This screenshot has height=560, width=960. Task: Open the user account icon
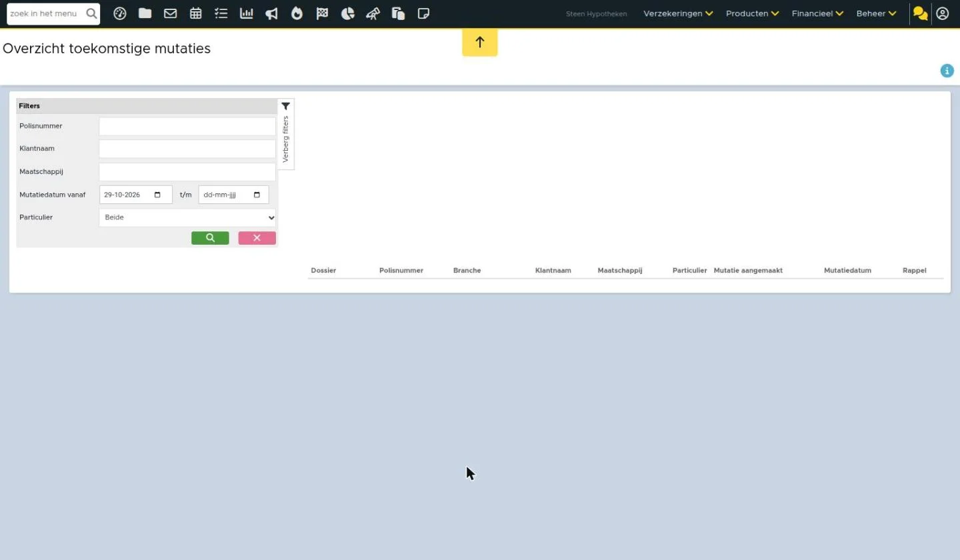point(943,13)
